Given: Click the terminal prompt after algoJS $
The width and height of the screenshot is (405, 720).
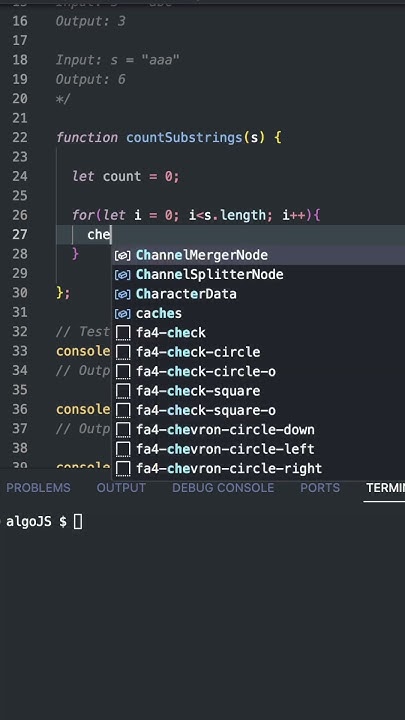Looking at the screenshot, I should (x=78, y=522).
